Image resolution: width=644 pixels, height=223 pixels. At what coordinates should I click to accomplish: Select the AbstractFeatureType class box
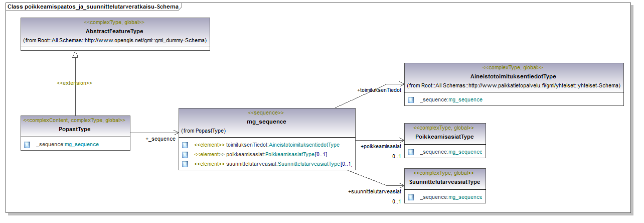[x=115, y=34]
